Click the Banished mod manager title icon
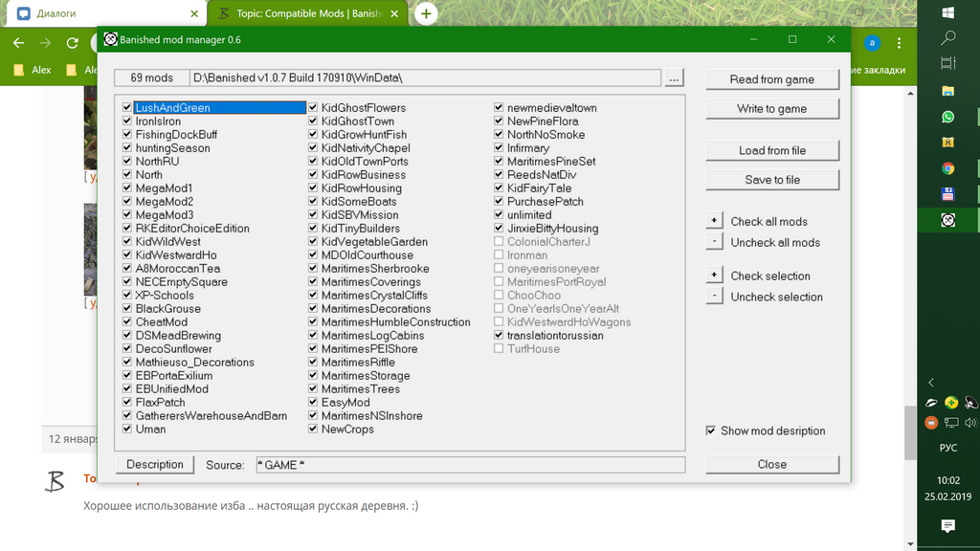 pos(111,39)
